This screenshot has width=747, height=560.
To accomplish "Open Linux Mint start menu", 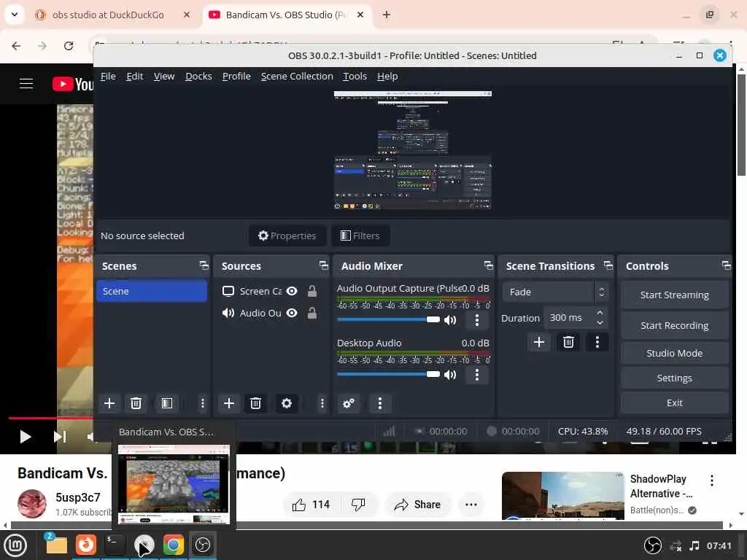I will point(16,545).
